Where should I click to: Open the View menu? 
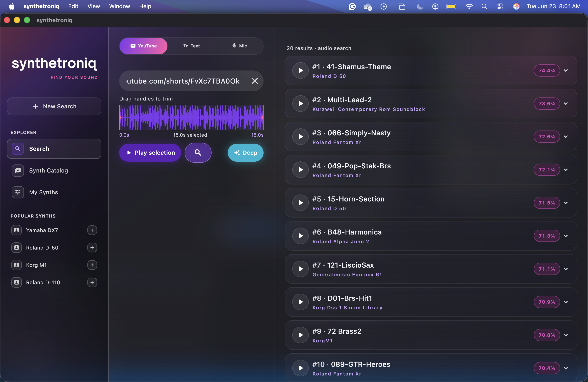(94, 7)
